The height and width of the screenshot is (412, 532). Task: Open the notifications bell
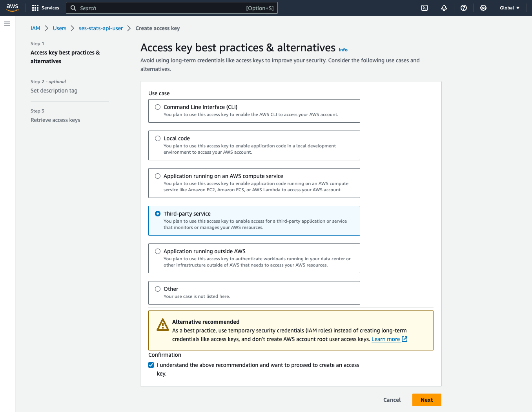click(444, 8)
